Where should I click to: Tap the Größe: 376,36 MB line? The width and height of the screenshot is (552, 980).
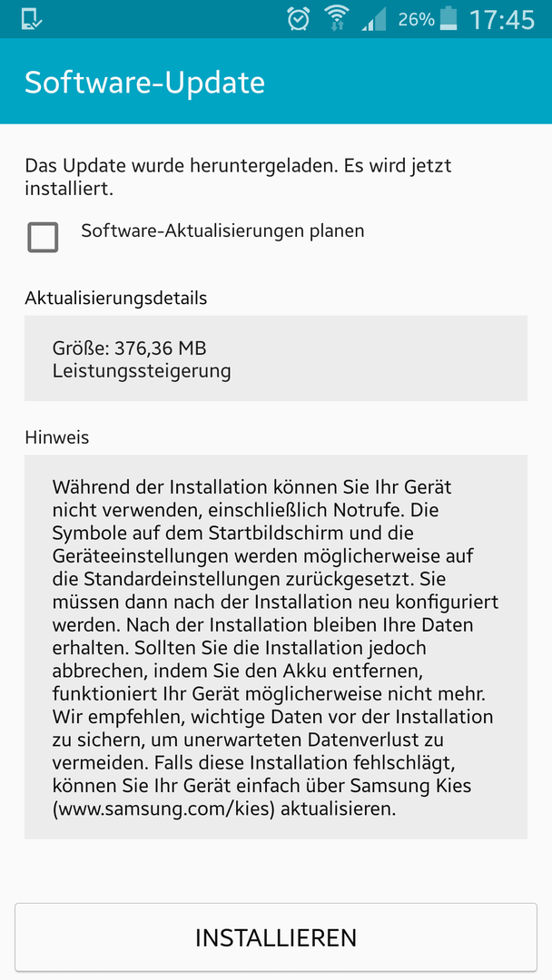pyautogui.click(x=130, y=347)
